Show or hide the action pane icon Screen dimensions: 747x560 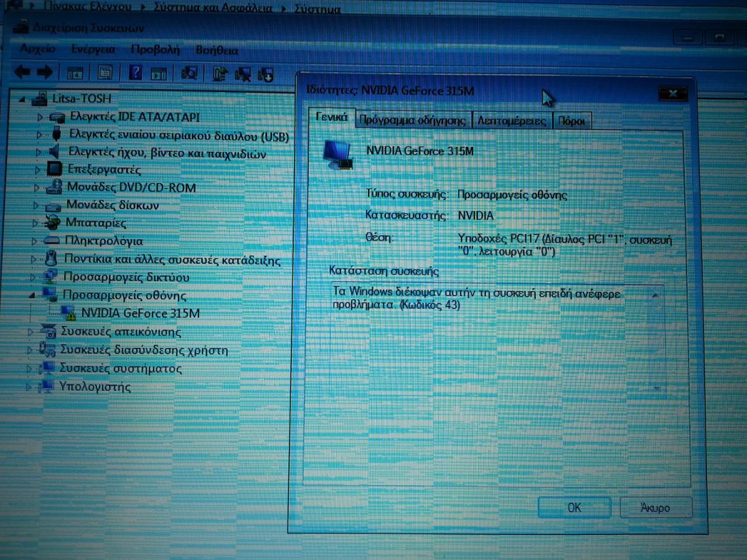159,73
